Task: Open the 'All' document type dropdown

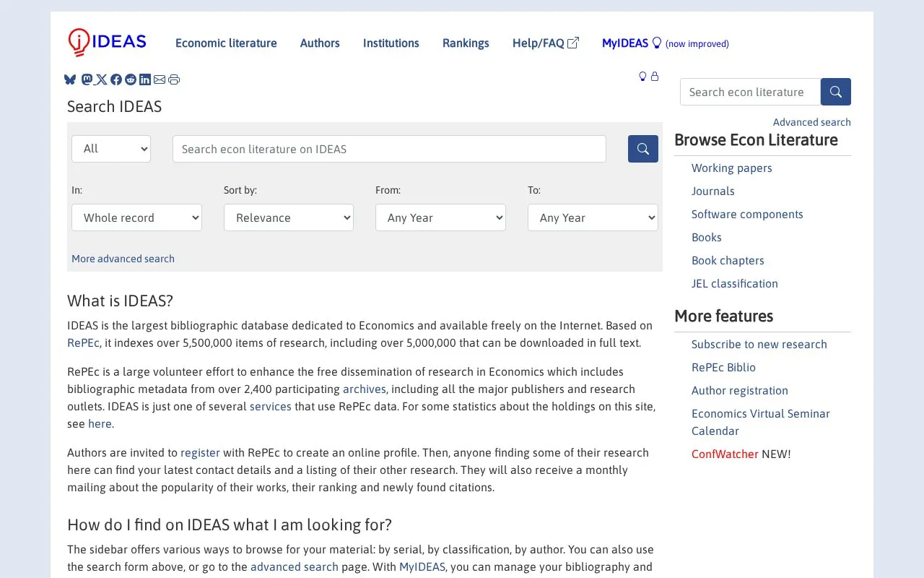Action: pos(111,149)
